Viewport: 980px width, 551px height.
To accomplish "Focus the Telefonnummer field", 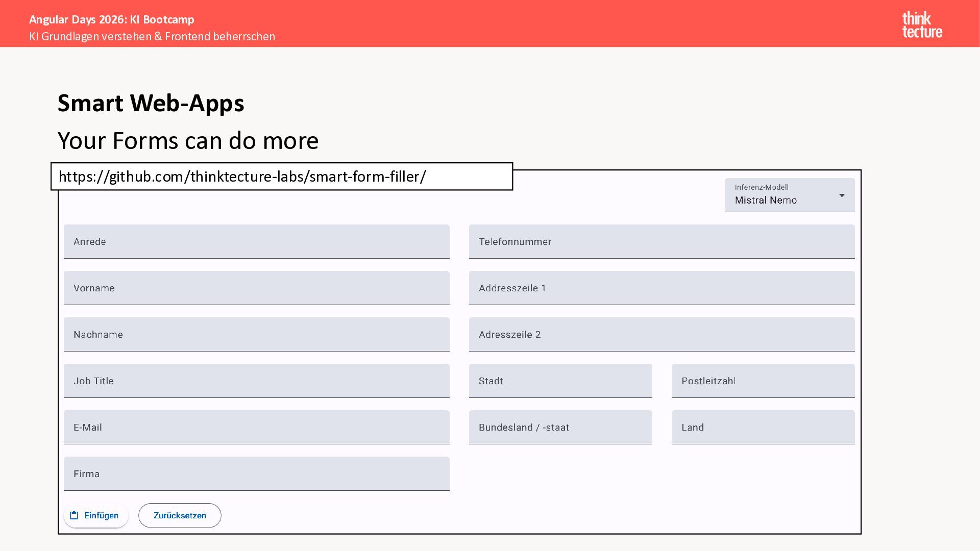I will pos(661,241).
